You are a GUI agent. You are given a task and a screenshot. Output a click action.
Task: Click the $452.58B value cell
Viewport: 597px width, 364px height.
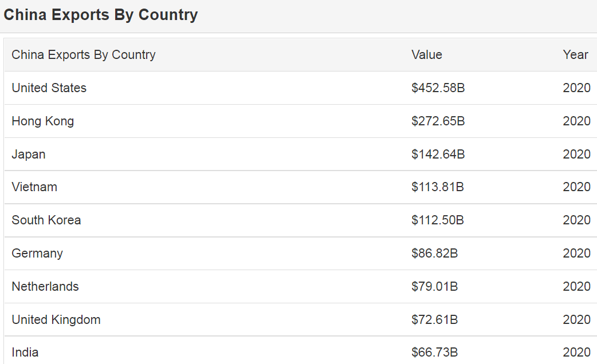point(438,88)
